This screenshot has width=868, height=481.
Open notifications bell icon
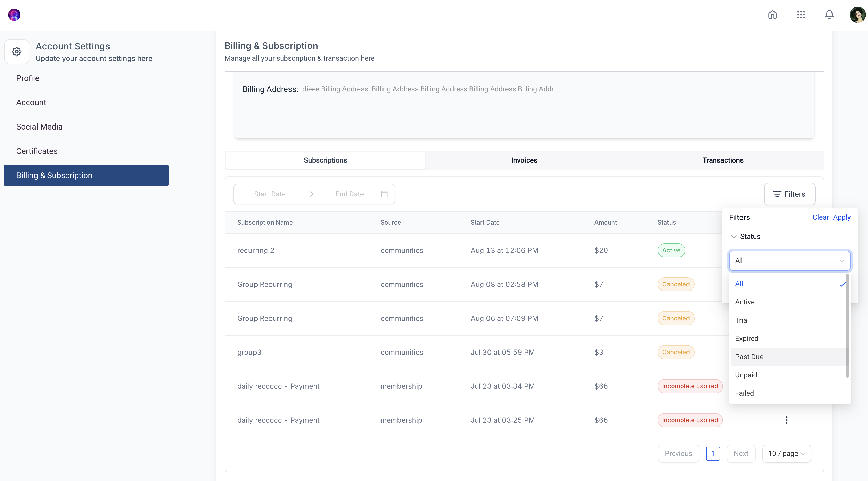tap(829, 15)
